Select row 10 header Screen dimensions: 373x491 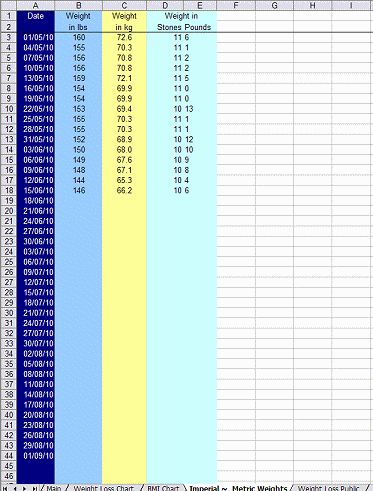click(x=8, y=109)
